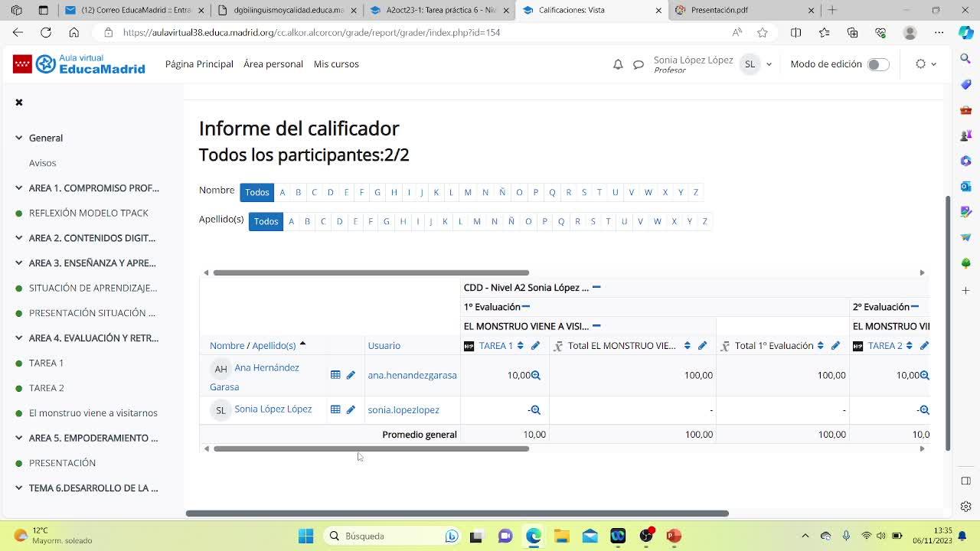980x551 pixels.
Task: Sort by Apellido(s) column link
Action: 274,346
